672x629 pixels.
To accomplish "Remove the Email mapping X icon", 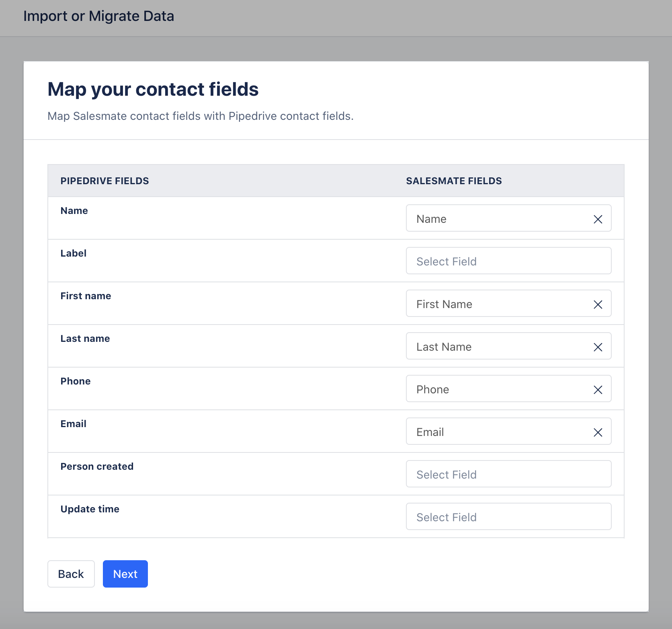I will pyautogui.click(x=598, y=432).
